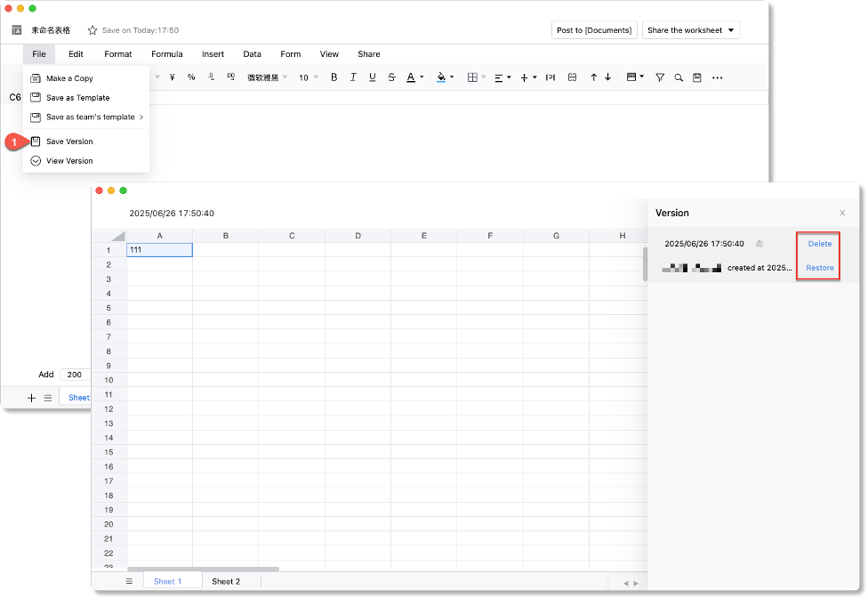Viewport: 868px width, 598px height.
Task: Click the Add rows number field
Action: [x=75, y=375]
